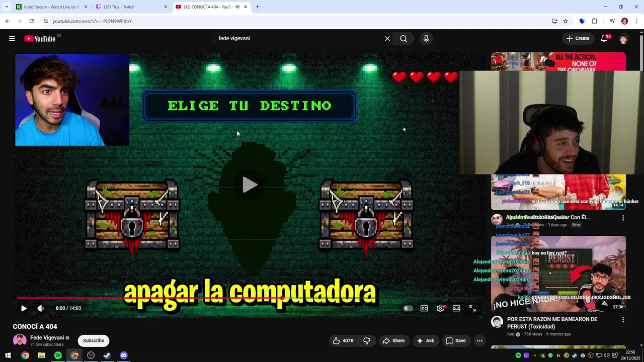Bookmark this page with the star
Viewport: 644px width, 362px height.
tap(566, 21)
